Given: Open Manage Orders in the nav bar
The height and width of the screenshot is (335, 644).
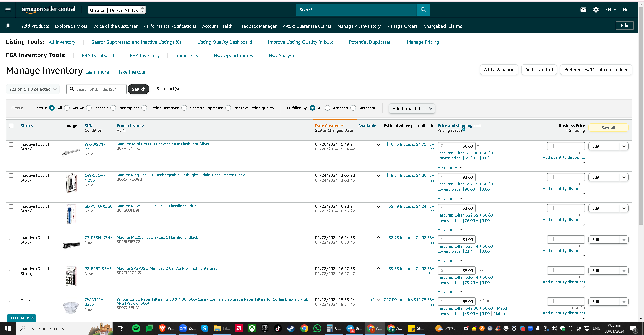Looking at the screenshot, I should [x=402, y=26].
